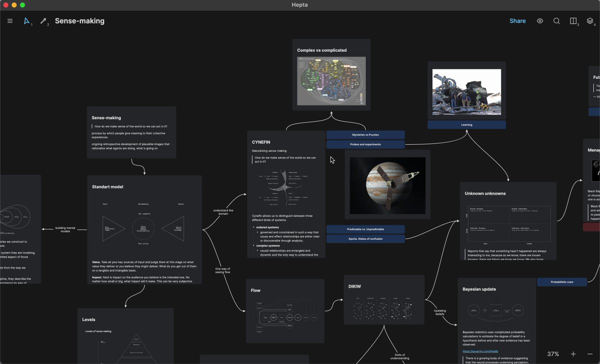The width and height of the screenshot is (600, 364).
Task: Click the 'ordered systems' bullet in CYNEFIN
Action: 267,227
